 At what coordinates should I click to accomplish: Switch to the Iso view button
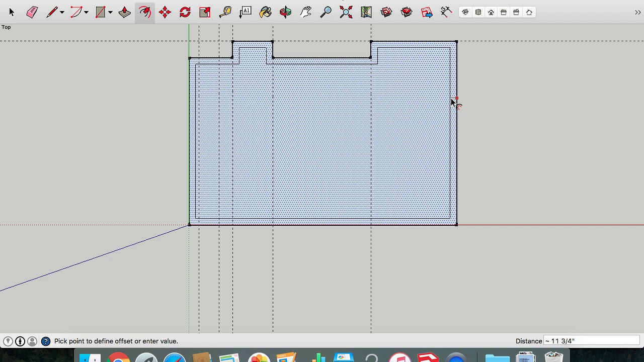(x=465, y=12)
